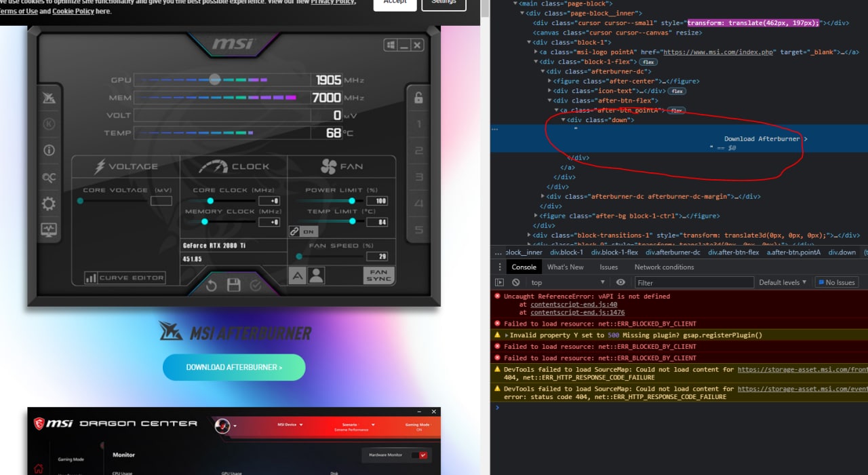This screenshot has height=475, width=868.
Task: Select profile slot 5
Action: 418,230
